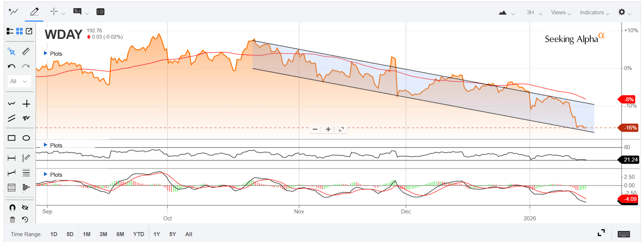Open the settings gear icon
The height and width of the screenshot is (242, 644).
tap(622, 12)
